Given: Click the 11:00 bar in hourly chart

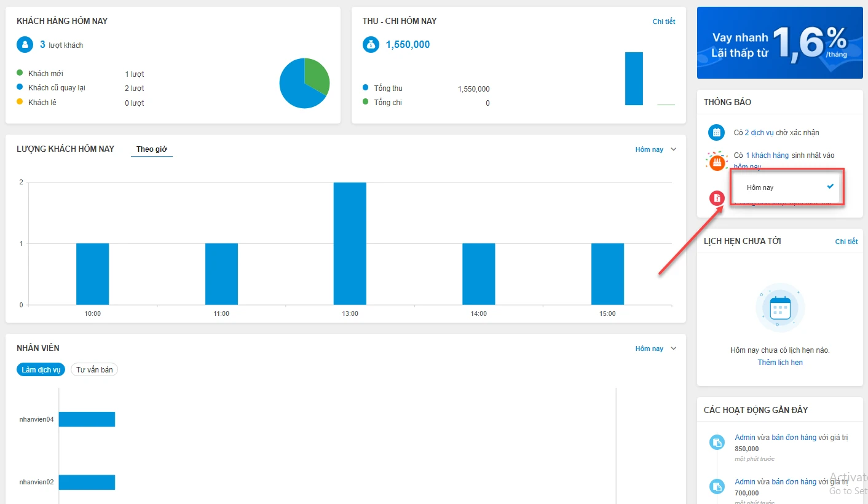Looking at the screenshot, I should (221, 274).
